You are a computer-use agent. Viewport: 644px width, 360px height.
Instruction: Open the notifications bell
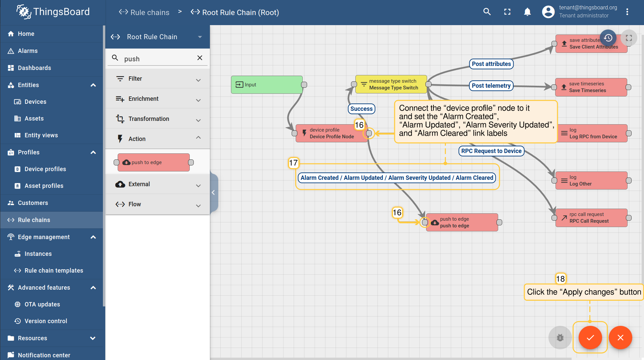pyautogui.click(x=527, y=12)
